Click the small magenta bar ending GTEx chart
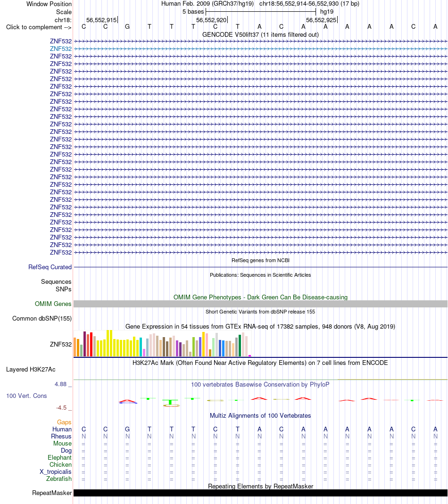Image resolution: width=448 pixels, height=504 pixels. pos(250,355)
